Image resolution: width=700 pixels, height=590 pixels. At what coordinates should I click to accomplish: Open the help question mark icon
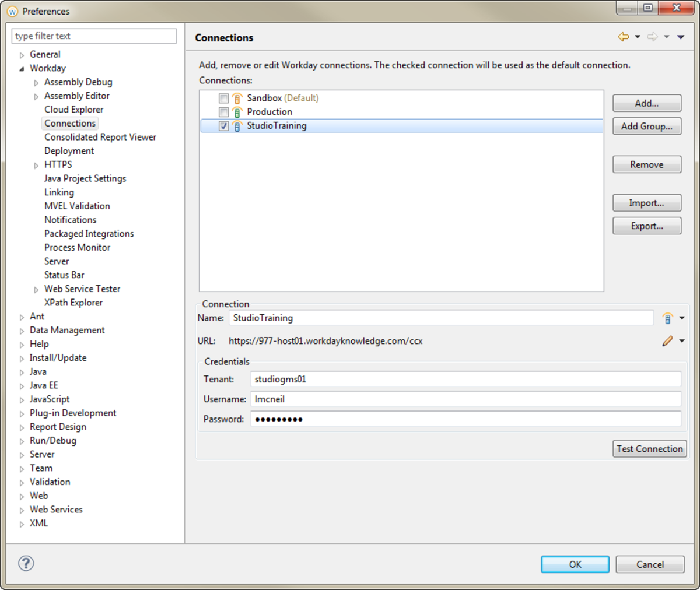[26, 563]
